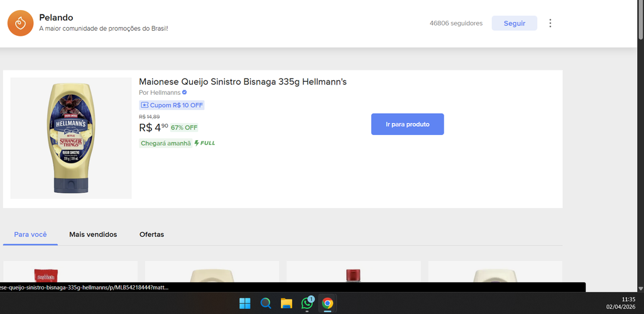This screenshot has height=314, width=644.
Task: Open File Explorer from the taskbar
Action: click(287, 303)
